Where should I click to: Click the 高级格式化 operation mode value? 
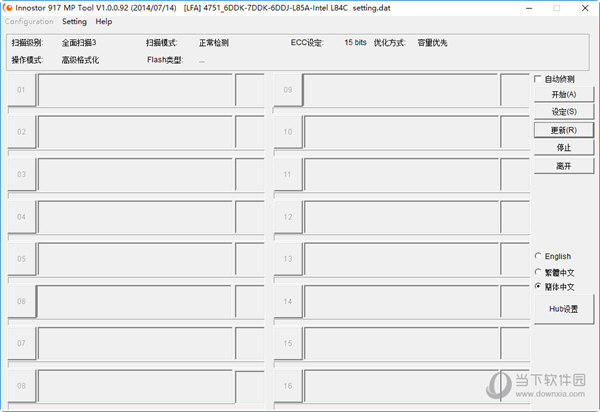(x=80, y=60)
